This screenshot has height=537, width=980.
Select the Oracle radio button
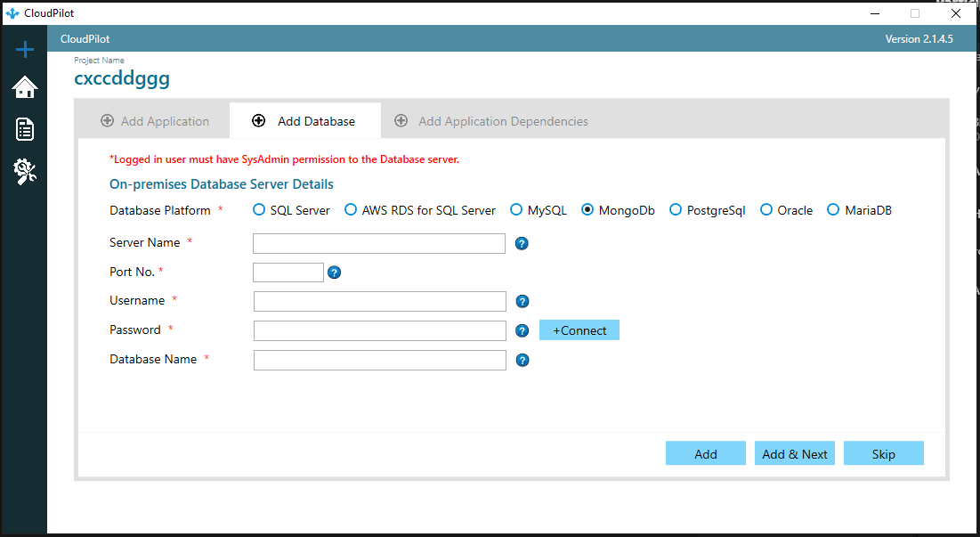(766, 210)
